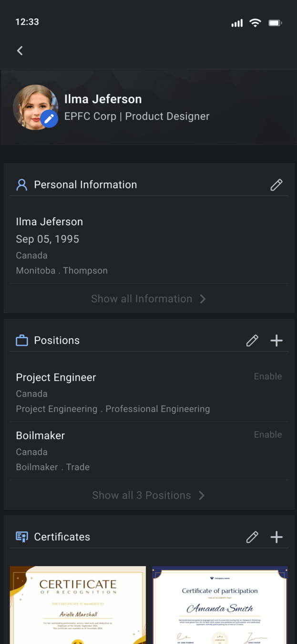Add a new position with plus icon
297x644 pixels.
[277, 340]
